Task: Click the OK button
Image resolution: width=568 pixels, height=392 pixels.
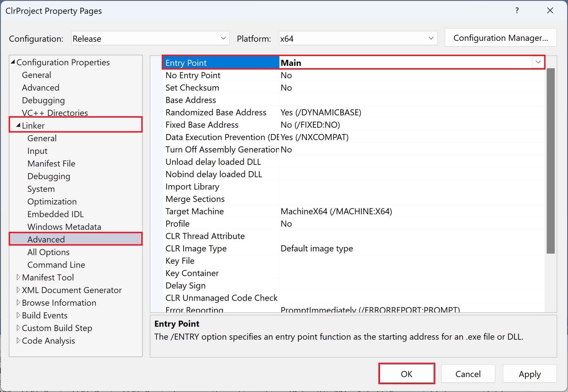Action: coord(406,374)
